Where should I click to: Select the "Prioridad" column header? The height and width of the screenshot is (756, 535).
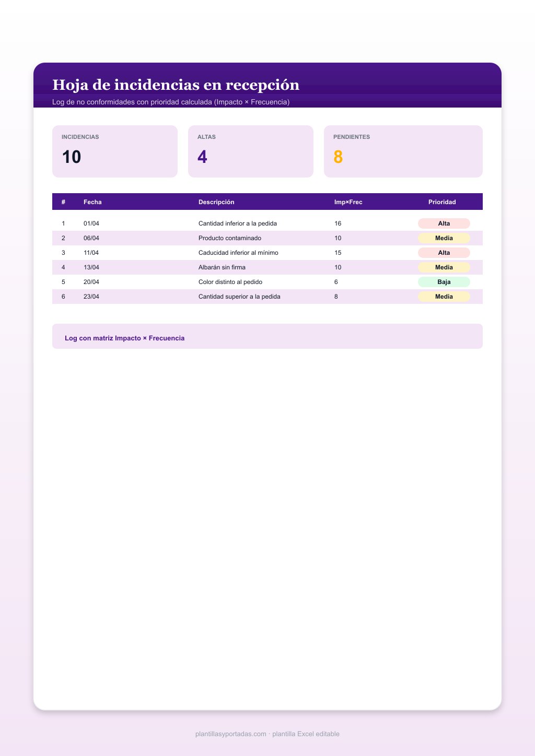[442, 202]
